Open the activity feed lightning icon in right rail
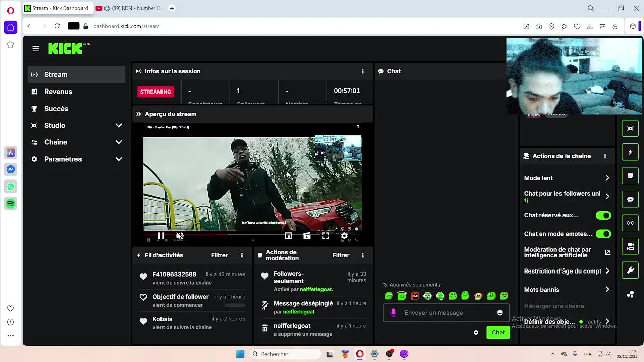Viewport: 644px width, 362px height. [630, 152]
